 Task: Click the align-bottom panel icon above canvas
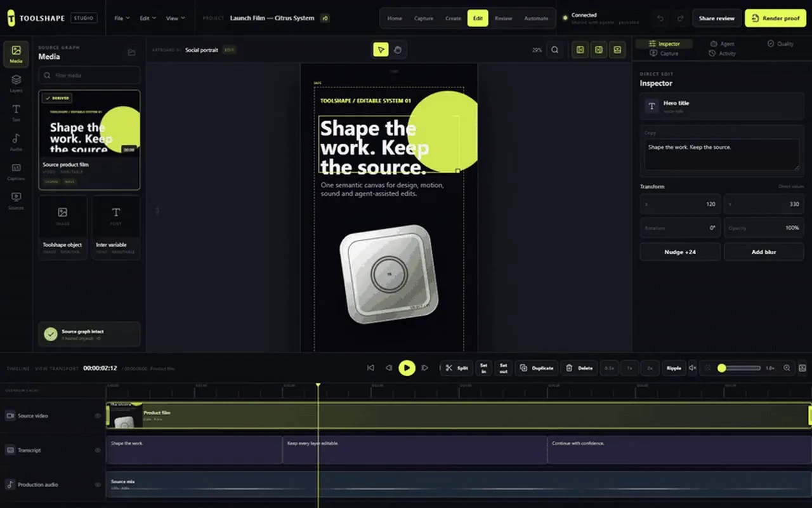point(617,50)
